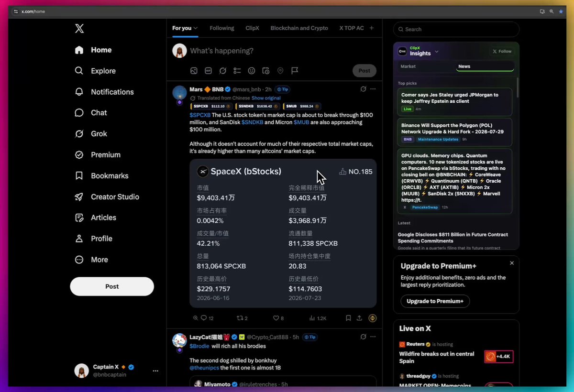Switch to the Following tab
Image resolution: width=574 pixels, height=392 pixels.
tap(222, 28)
